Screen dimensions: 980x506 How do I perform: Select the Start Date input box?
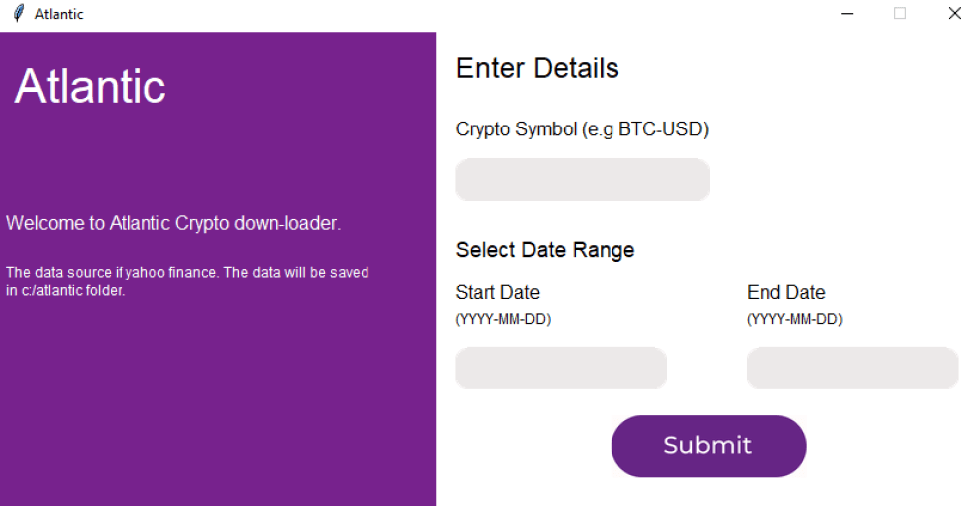562,368
